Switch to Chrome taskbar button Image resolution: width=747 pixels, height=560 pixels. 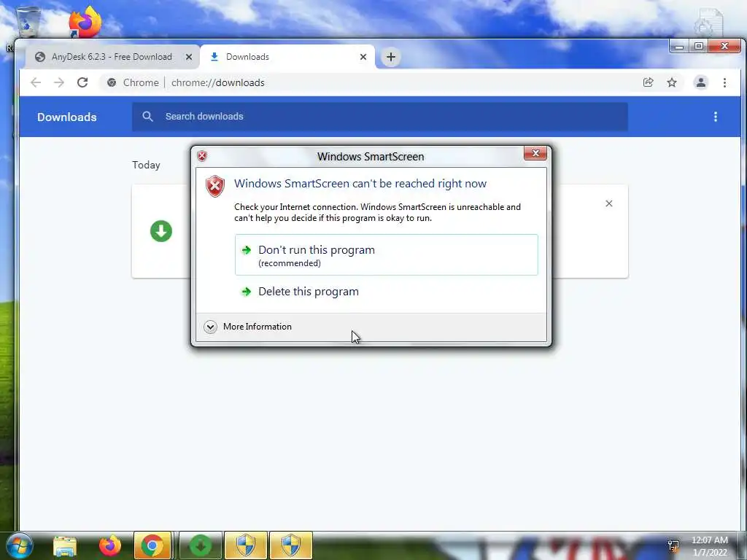coord(152,545)
